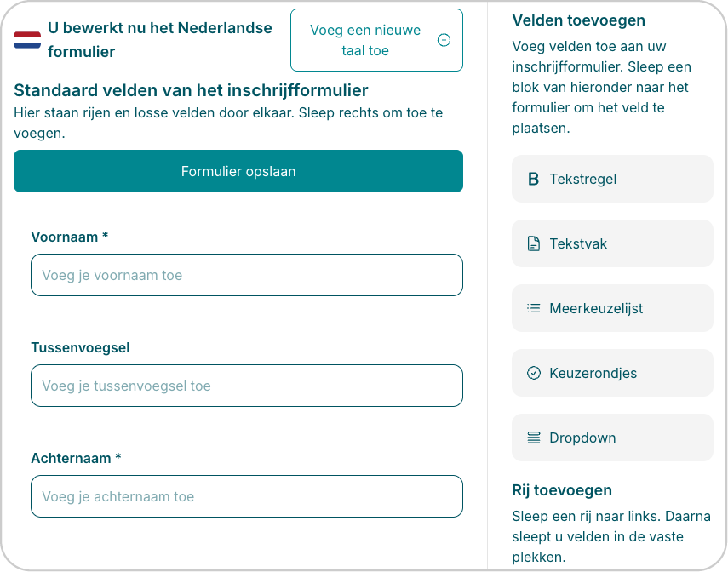
Task: Click the Dutch flag icon
Action: point(27,40)
